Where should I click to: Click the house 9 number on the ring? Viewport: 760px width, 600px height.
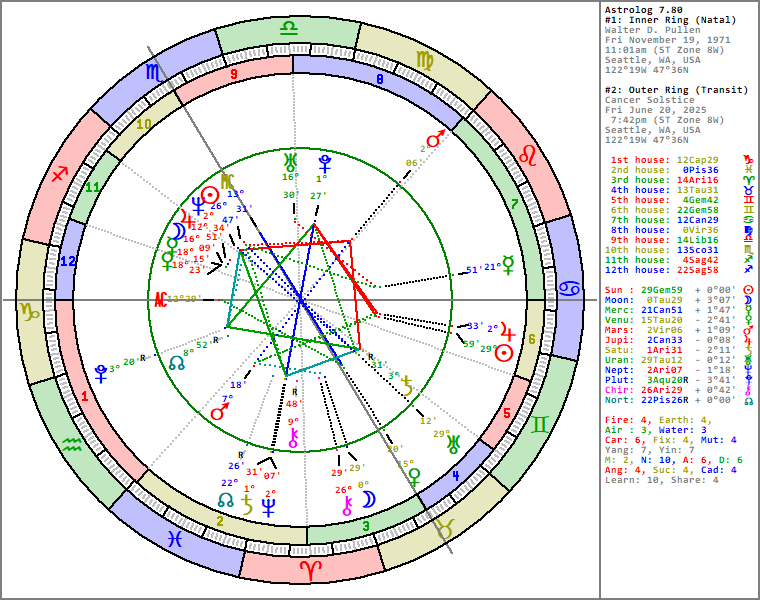(233, 73)
